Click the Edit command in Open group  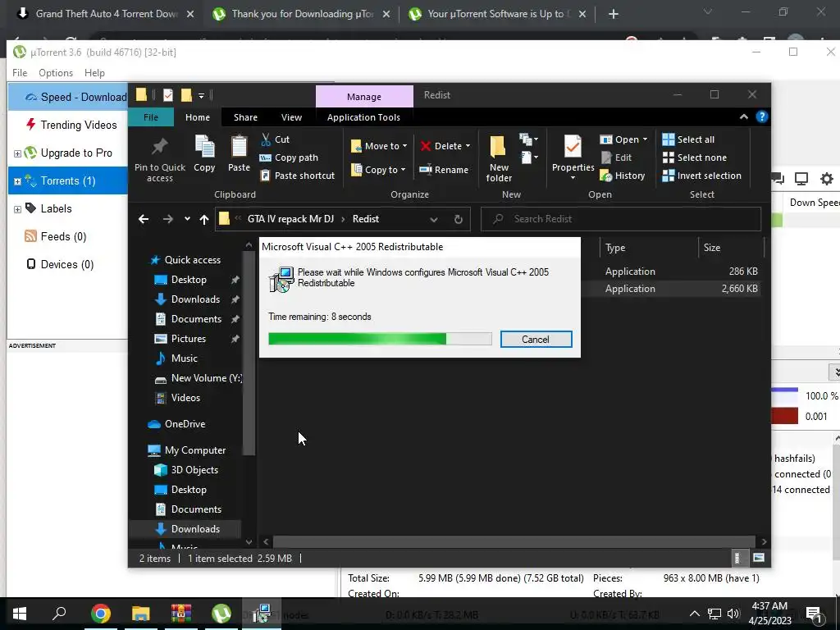pyautogui.click(x=616, y=157)
